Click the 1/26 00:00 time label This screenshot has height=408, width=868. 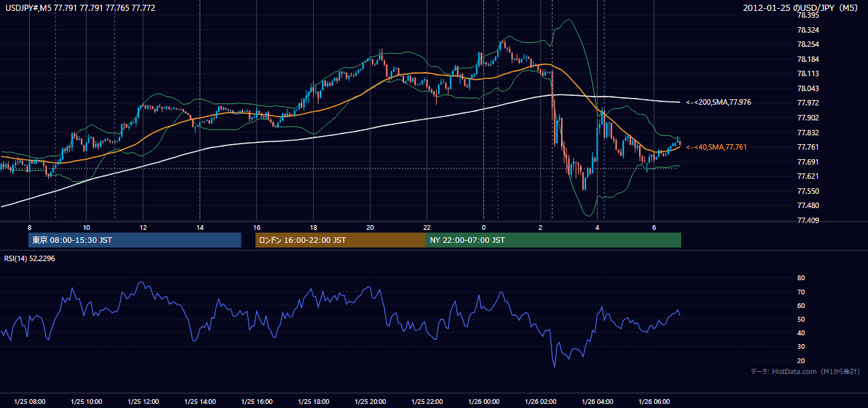coord(484,401)
